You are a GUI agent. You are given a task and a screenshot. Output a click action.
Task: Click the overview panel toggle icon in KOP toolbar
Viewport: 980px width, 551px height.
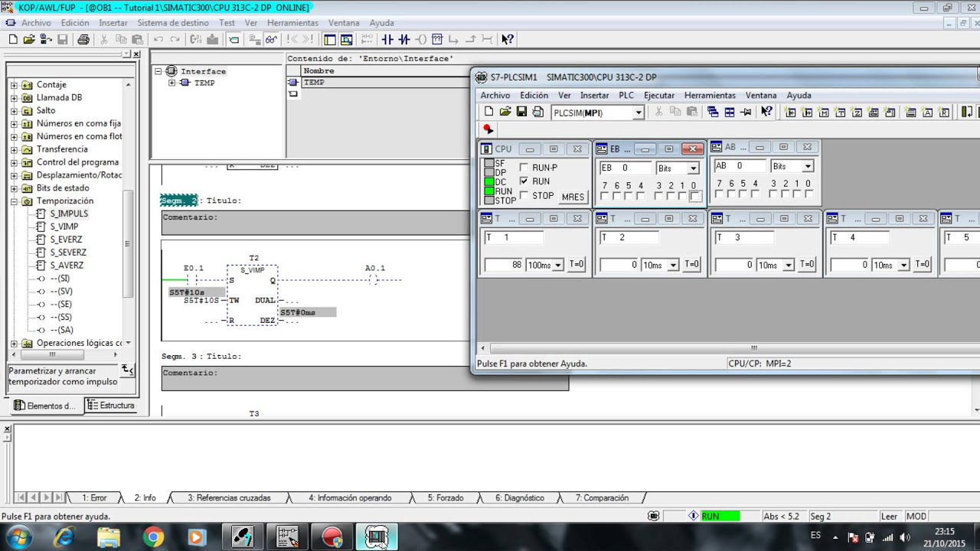(330, 39)
